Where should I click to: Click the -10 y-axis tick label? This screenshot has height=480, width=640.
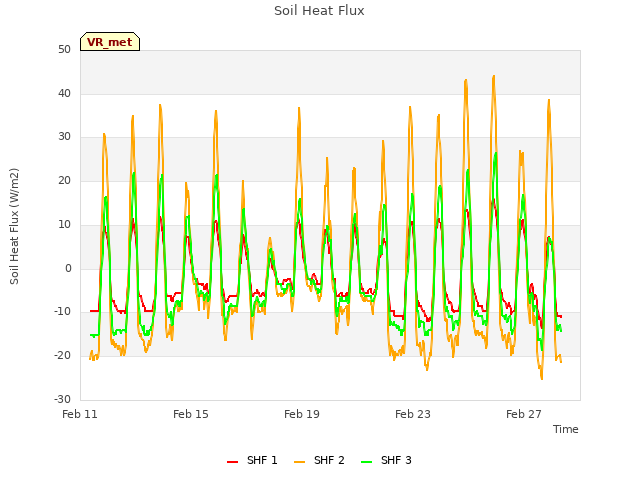pos(62,312)
